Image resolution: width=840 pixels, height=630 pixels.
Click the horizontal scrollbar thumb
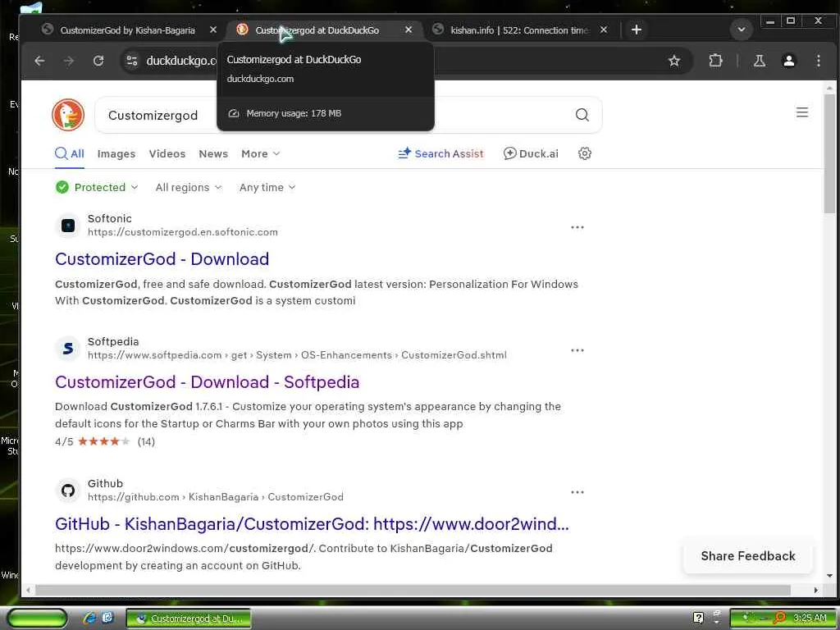(x=413, y=591)
